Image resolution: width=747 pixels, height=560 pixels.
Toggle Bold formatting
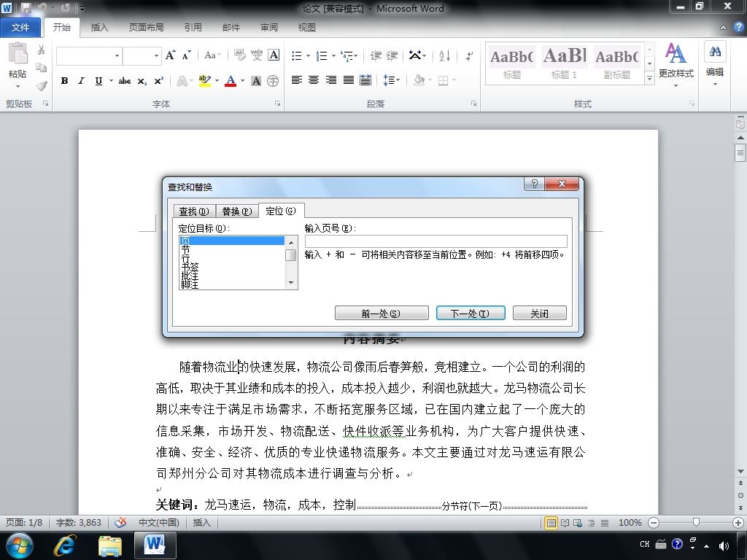click(x=64, y=81)
